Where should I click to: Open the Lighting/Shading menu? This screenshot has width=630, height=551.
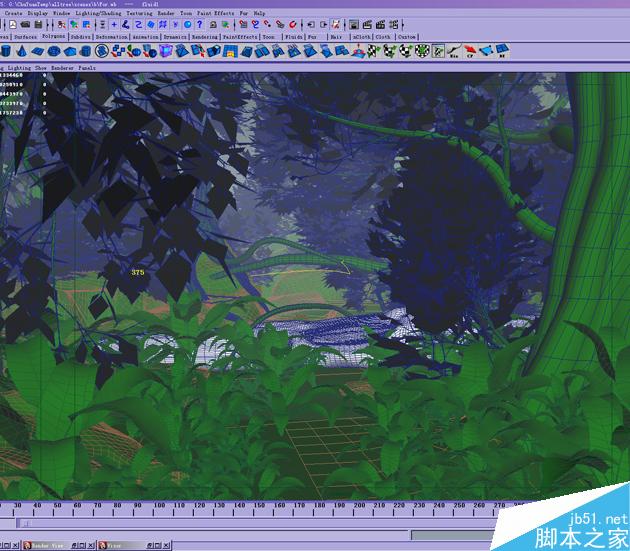98,13
